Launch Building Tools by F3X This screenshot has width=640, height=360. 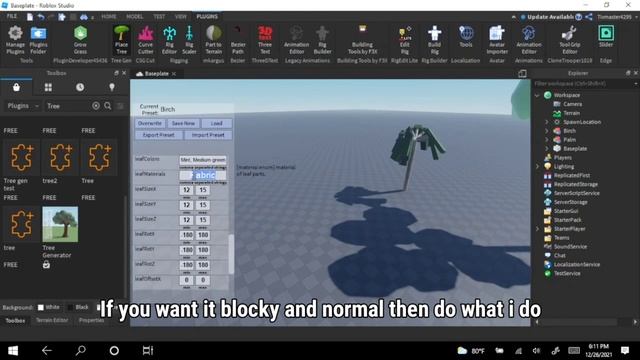[x=362, y=40]
